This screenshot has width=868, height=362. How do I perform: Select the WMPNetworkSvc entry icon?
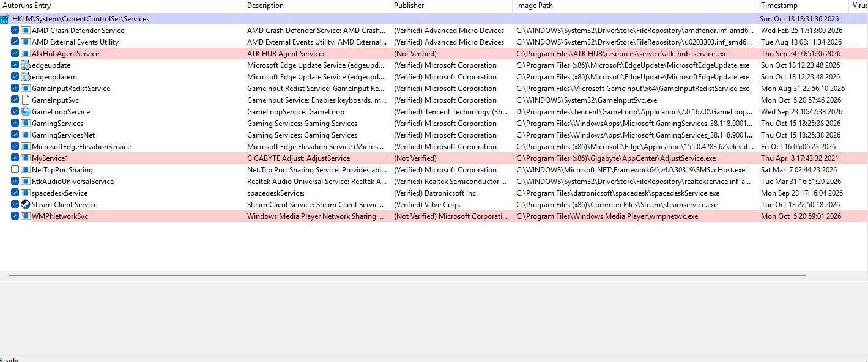[26, 216]
